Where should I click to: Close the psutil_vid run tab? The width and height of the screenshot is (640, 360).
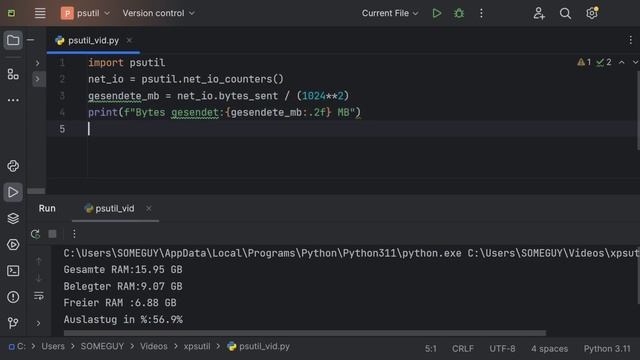149,209
